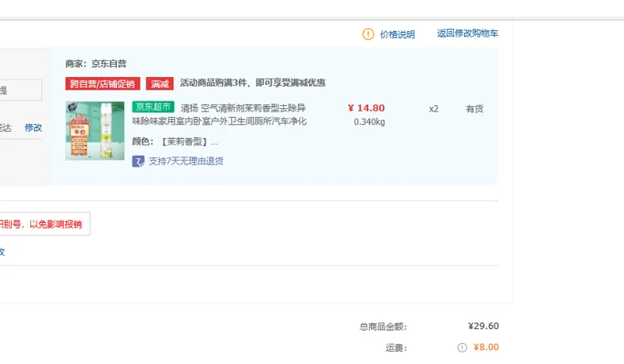624x364 pixels.
Task: Click the 修改 link beside delivery info
Action: pos(34,128)
